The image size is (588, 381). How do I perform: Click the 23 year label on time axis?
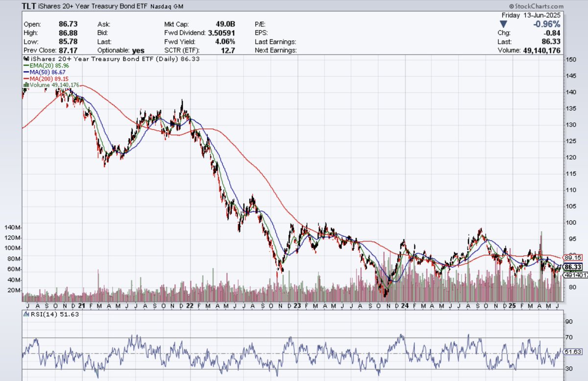[x=297, y=305]
